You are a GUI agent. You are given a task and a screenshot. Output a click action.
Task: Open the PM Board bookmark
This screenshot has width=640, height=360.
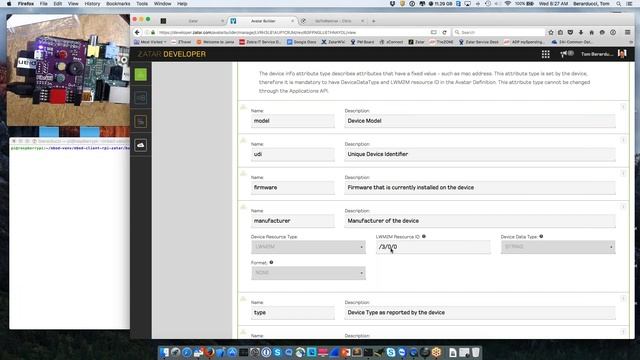point(362,42)
